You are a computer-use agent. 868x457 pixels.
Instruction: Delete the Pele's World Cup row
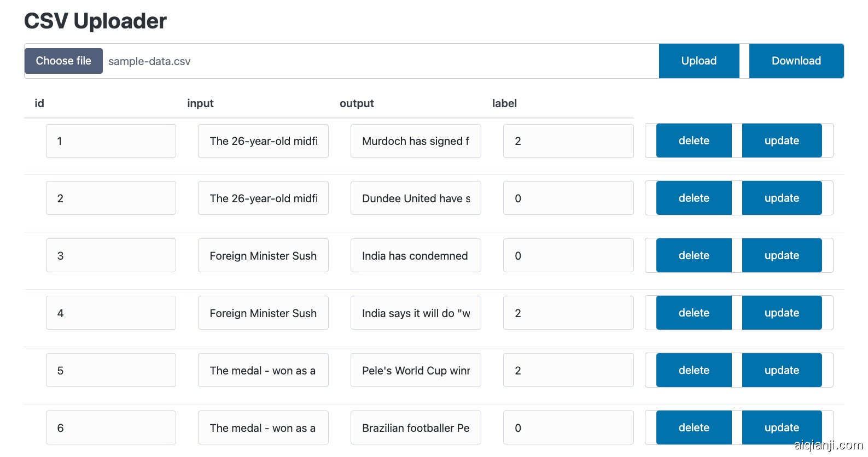click(694, 370)
